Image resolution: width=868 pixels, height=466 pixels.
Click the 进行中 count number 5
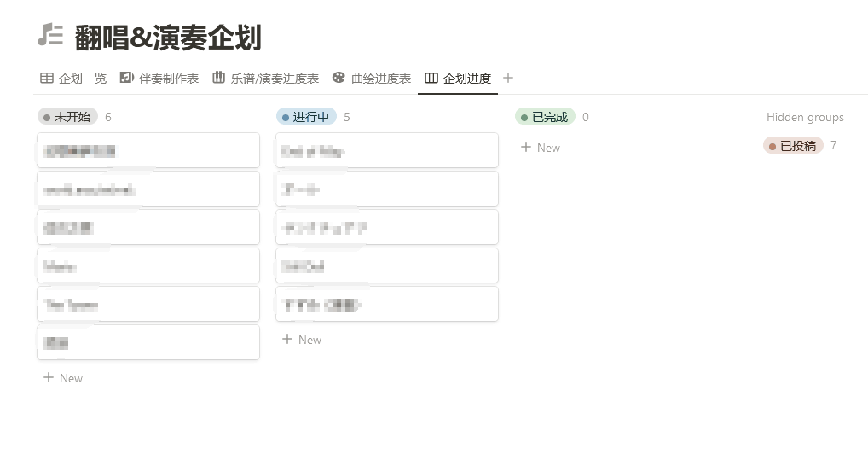point(346,117)
